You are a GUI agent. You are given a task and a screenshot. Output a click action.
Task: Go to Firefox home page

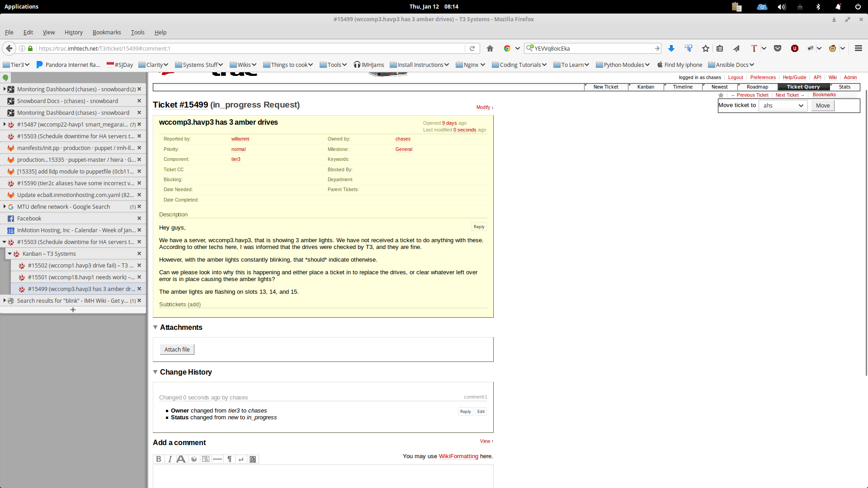tap(490, 48)
